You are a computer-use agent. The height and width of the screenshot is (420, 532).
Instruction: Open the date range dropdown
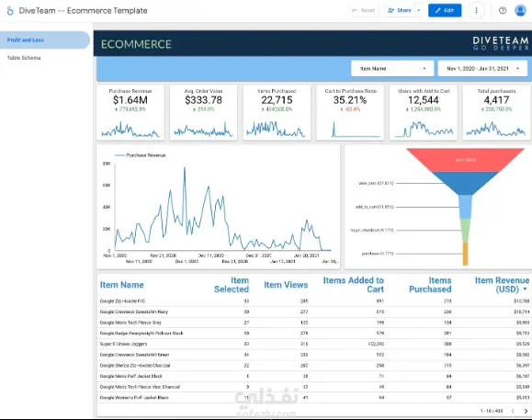tap(482, 69)
